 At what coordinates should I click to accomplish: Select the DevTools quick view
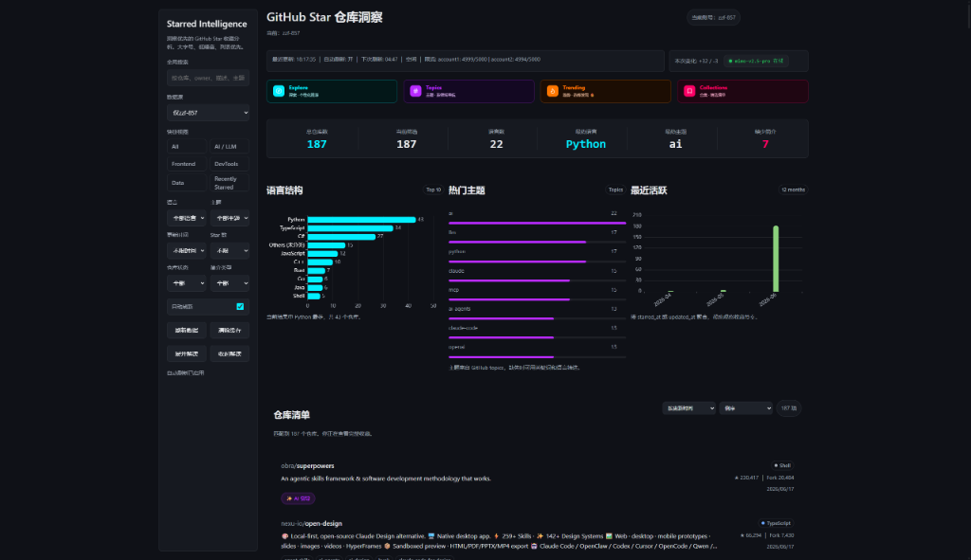[x=229, y=163]
